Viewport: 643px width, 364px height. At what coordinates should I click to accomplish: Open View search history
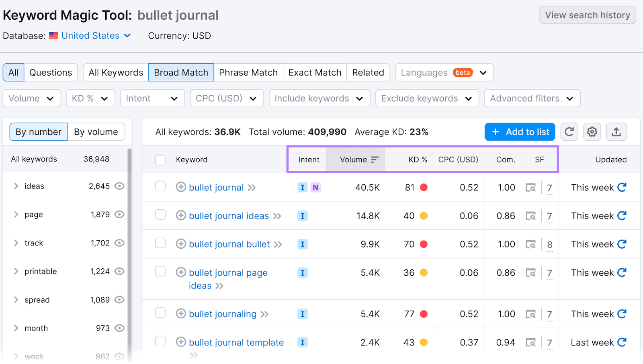click(x=587, y=15)
